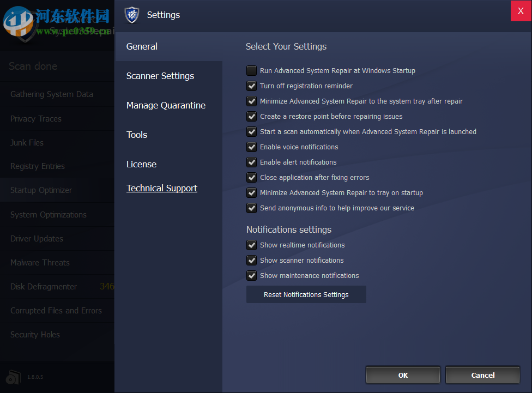The image size is (532, 393).
Task: Disable Enable voice notifications
Action: click(x=251, y=147)
